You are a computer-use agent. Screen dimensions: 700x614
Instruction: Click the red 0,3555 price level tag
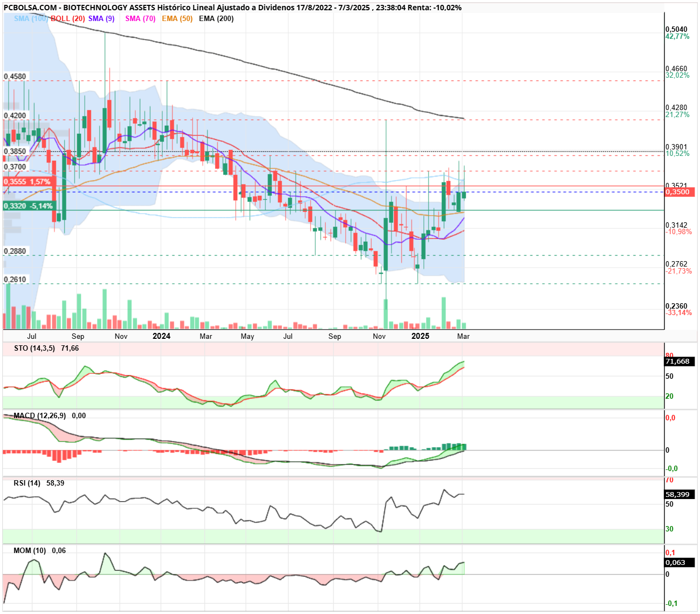pos(27,182)
